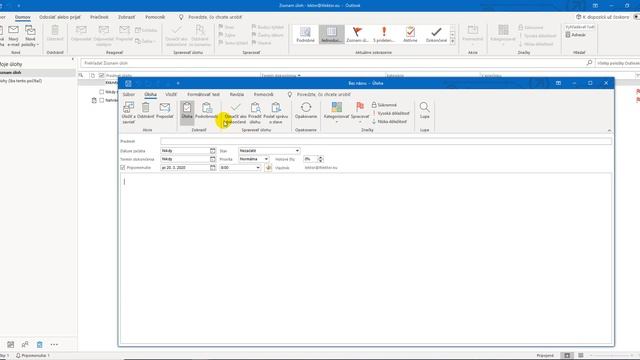Expand the current view gallery in main ribbon
This screenshot has width=640, height=360.
point(453,41)
